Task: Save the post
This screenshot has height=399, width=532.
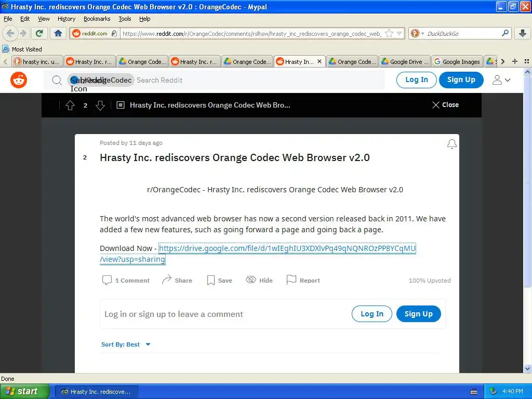Action: tap(219, 280)
